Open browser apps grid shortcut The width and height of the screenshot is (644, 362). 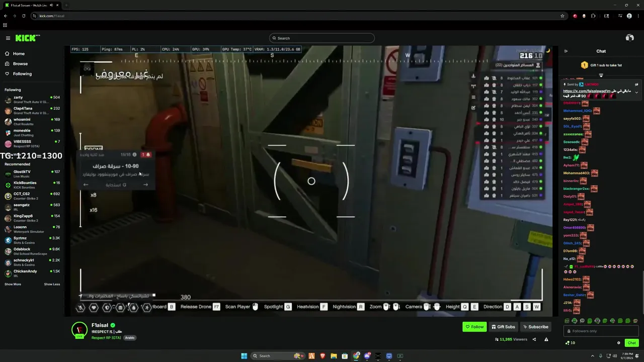click(x=5, y=25)
